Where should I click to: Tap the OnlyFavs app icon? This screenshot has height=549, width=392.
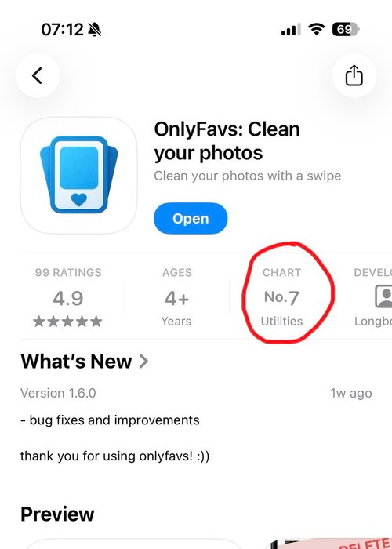pos(78,175)
